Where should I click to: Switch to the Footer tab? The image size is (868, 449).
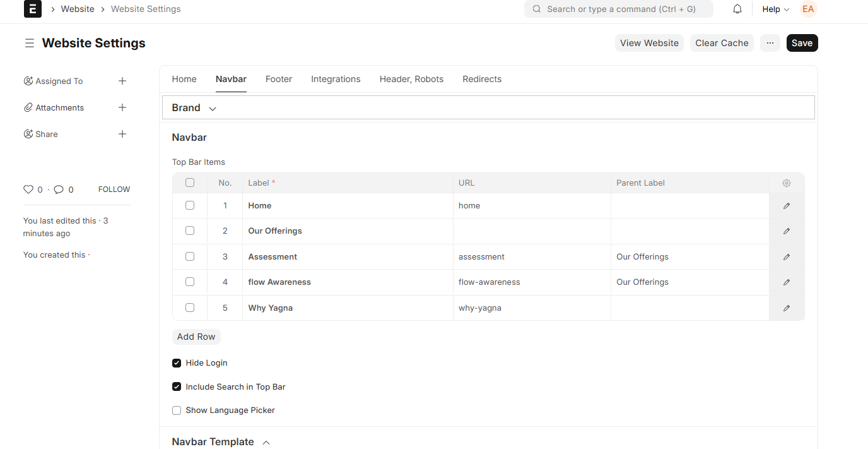click(x=278, y=79)
